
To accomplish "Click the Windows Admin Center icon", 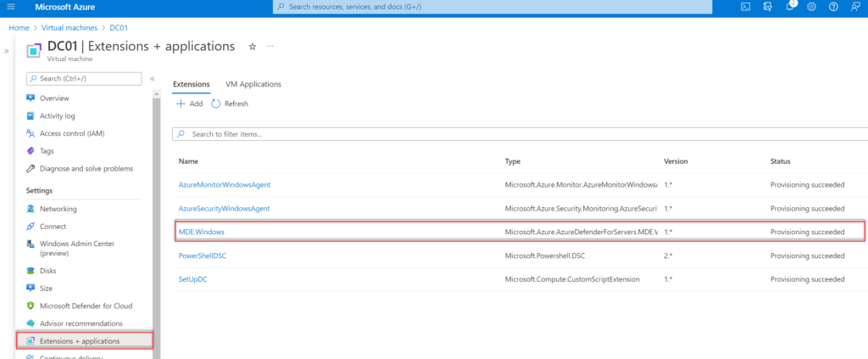I will pos(31,244).
